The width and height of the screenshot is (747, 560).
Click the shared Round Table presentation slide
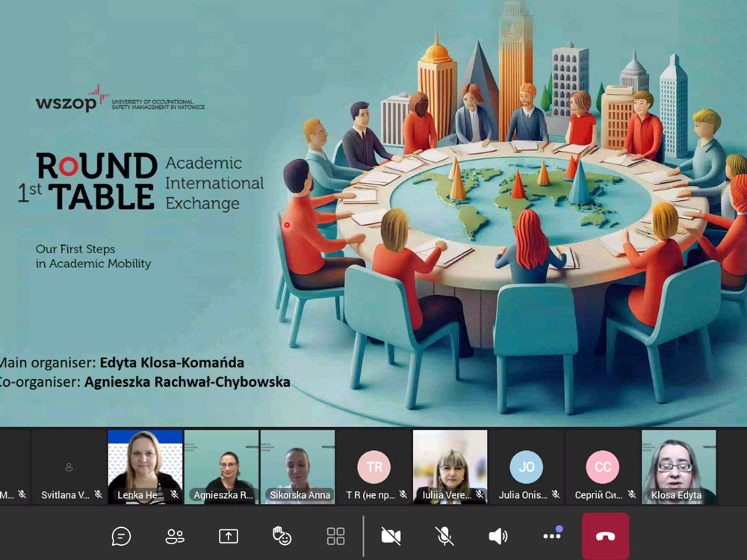pyautogui.click(x=373, y=213)
